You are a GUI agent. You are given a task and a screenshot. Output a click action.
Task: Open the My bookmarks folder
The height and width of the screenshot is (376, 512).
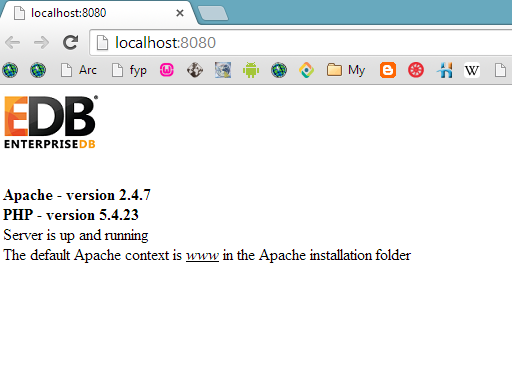346,70
